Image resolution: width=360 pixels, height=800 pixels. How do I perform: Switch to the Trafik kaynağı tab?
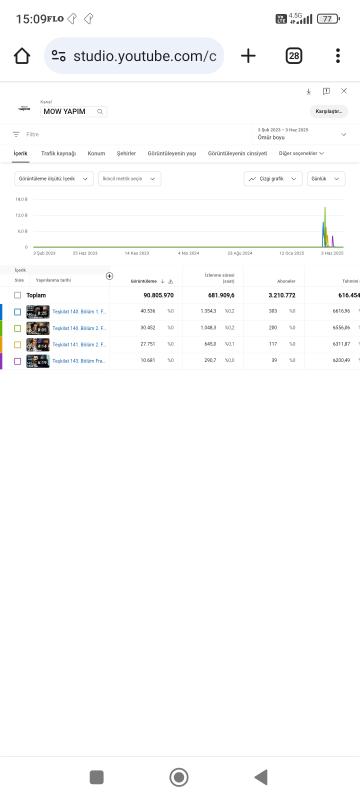click(x=58, y=154)
